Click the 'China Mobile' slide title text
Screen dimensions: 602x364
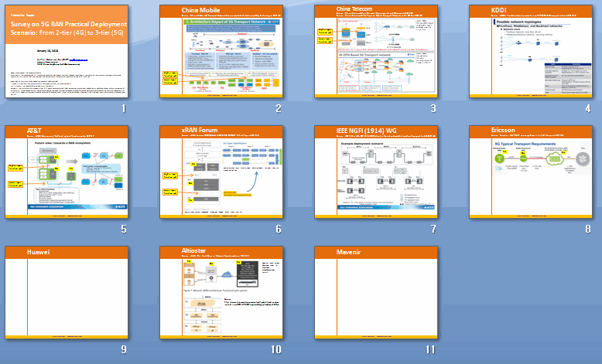[x=200, y=10]
